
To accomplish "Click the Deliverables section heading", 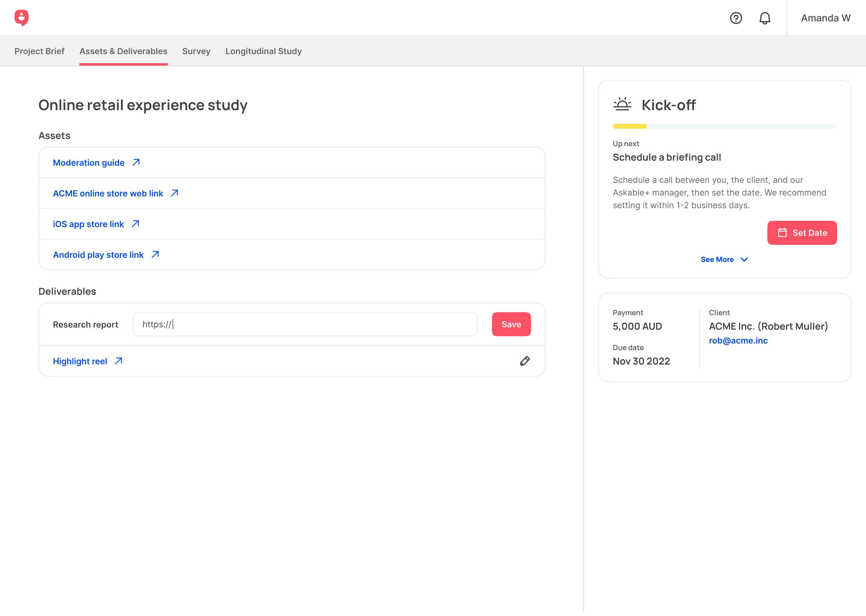I will (x=67, y=291).
